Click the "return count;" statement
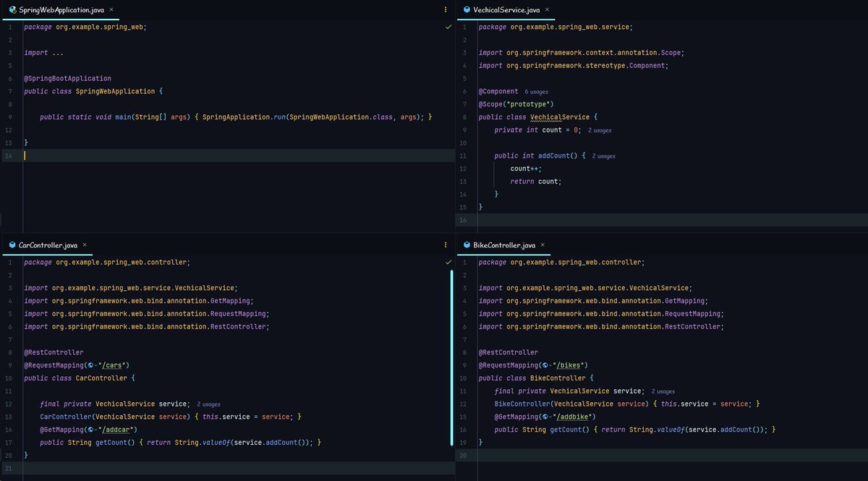 click(535, 182)
